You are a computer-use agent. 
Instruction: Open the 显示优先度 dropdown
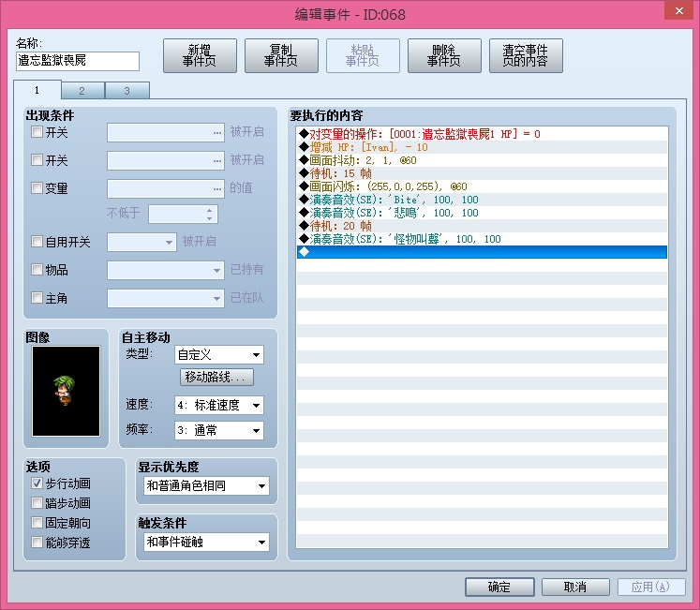tap(207, 486)
